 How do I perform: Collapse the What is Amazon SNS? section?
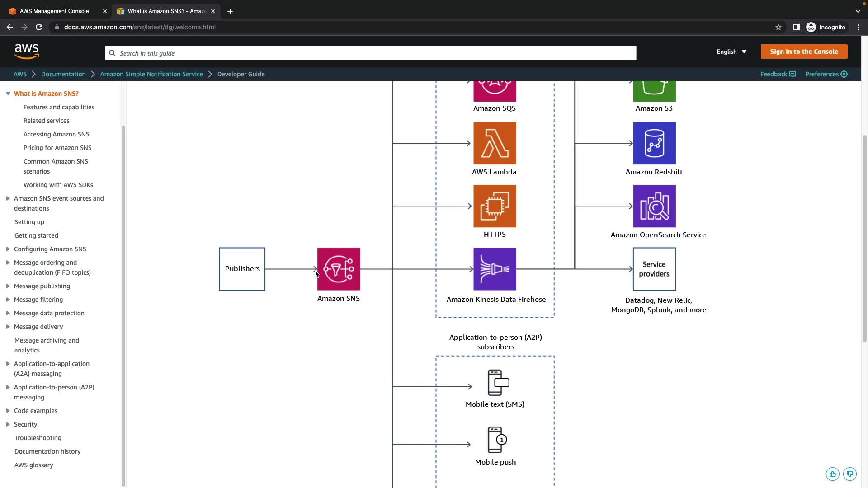(x=8, y=94)
